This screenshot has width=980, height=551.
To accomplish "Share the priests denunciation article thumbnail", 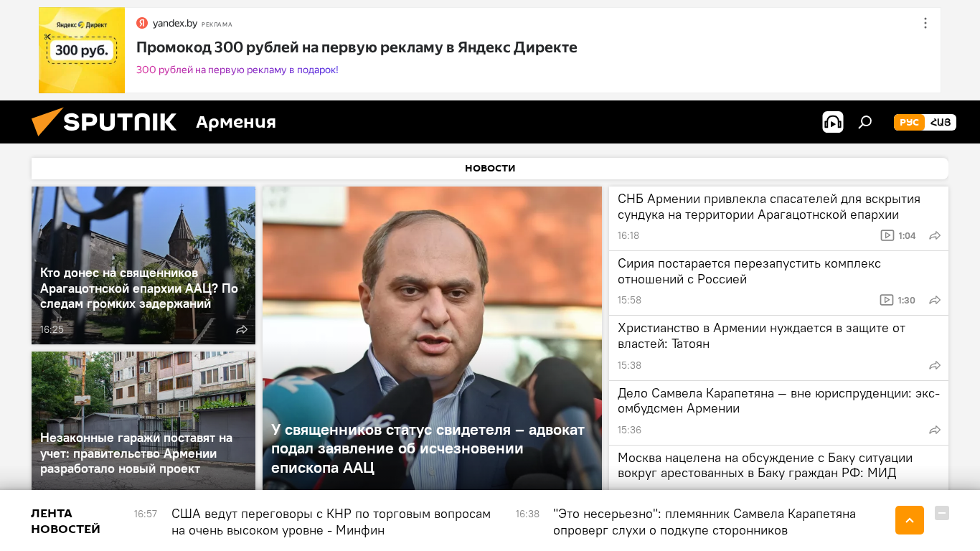I will pos(242,329).
